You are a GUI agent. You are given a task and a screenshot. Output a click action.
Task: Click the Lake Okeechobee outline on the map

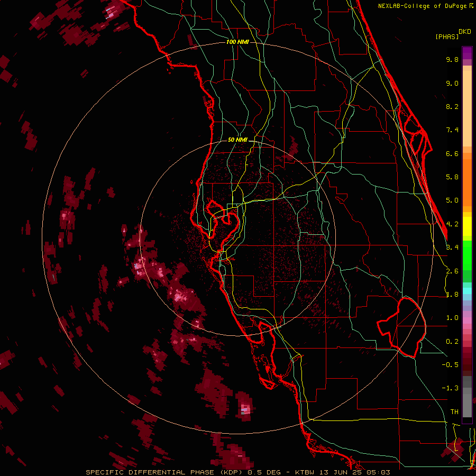pos(402,327)
